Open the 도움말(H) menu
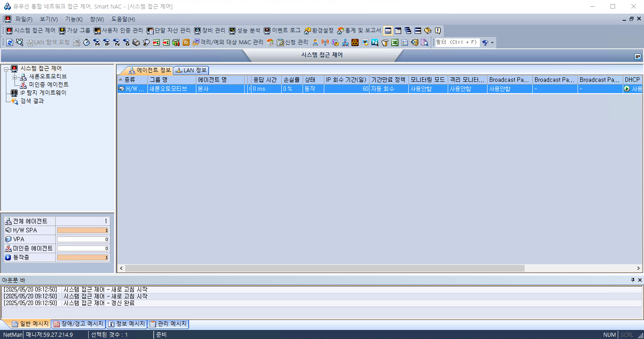The width and height of the screenshot is (644, 339). point(123,19)
